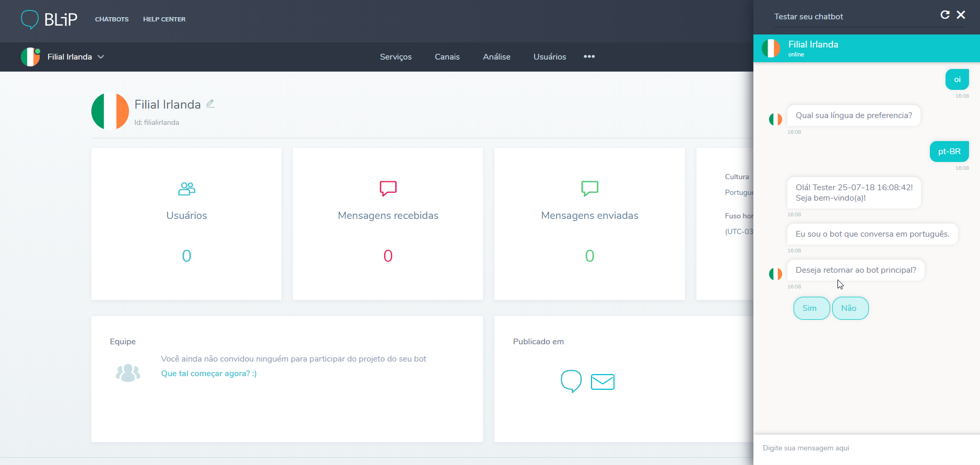Click the red Mensagens recebidas chat icon

click(388, 188)
